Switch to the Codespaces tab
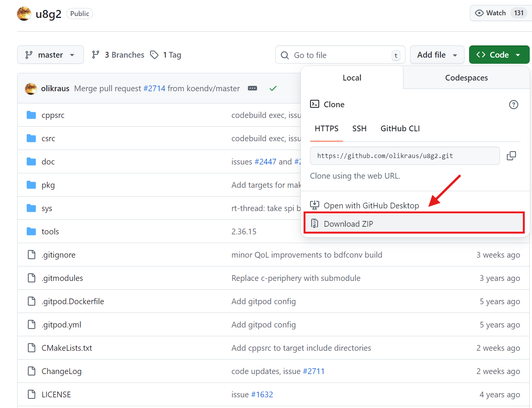This screenshot has height=408, width=532. coord(466,77)
